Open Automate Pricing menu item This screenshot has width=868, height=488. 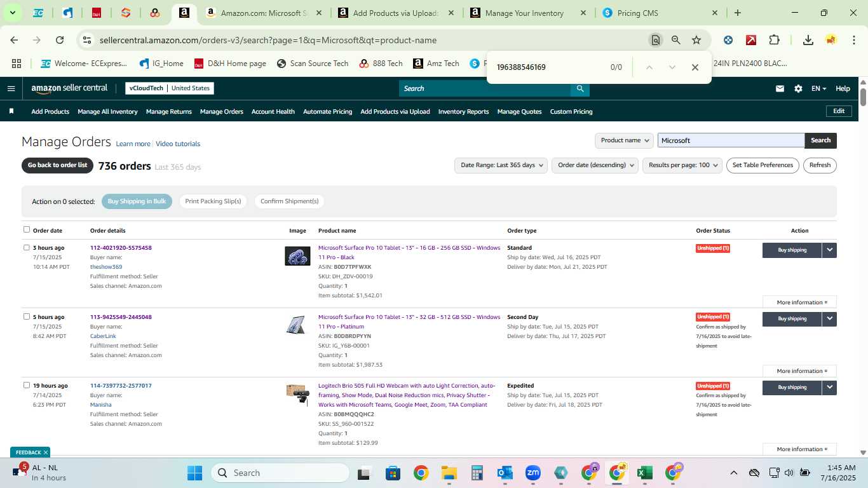[327, 112]
